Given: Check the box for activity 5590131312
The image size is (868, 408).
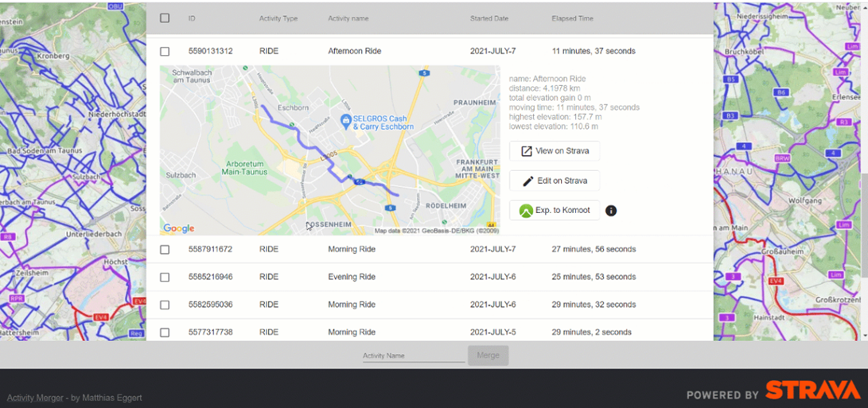Looking at the screenshot, I should (x=165, y=52).
